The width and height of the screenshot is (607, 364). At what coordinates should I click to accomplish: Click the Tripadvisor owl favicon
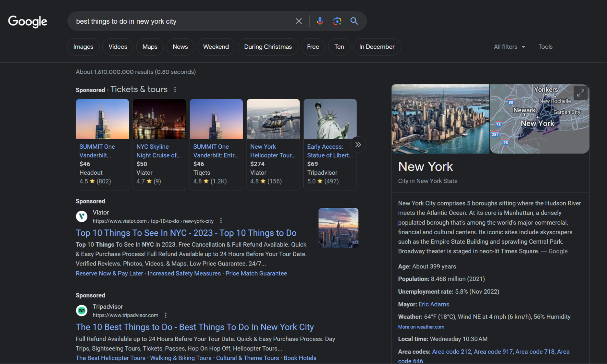[x=81, y=311]
